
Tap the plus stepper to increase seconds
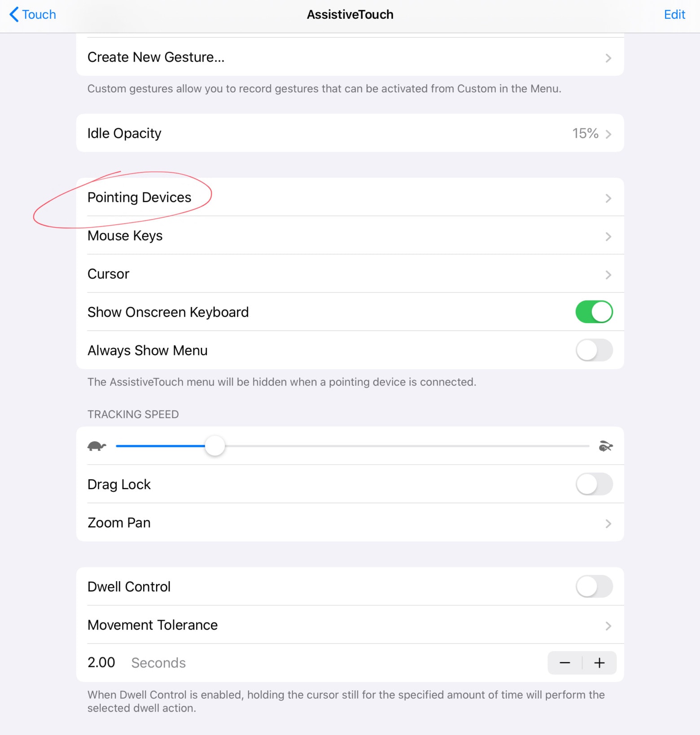(599, 663)
